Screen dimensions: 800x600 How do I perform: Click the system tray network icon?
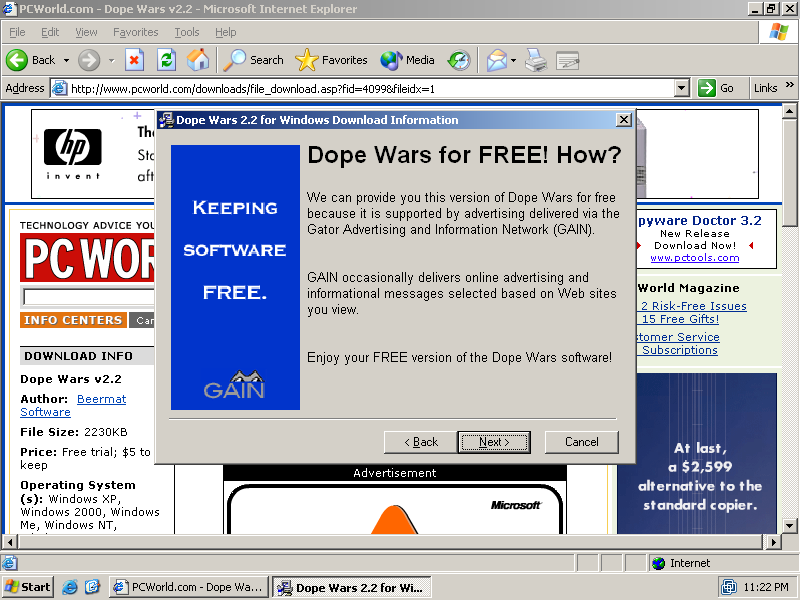click(x=729, y=587)
